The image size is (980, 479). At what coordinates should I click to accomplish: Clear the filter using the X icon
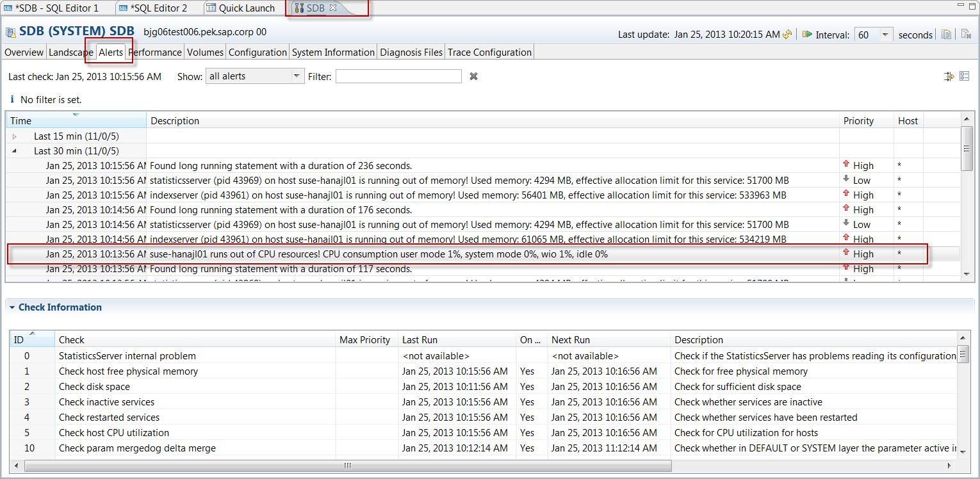point(473,76)
